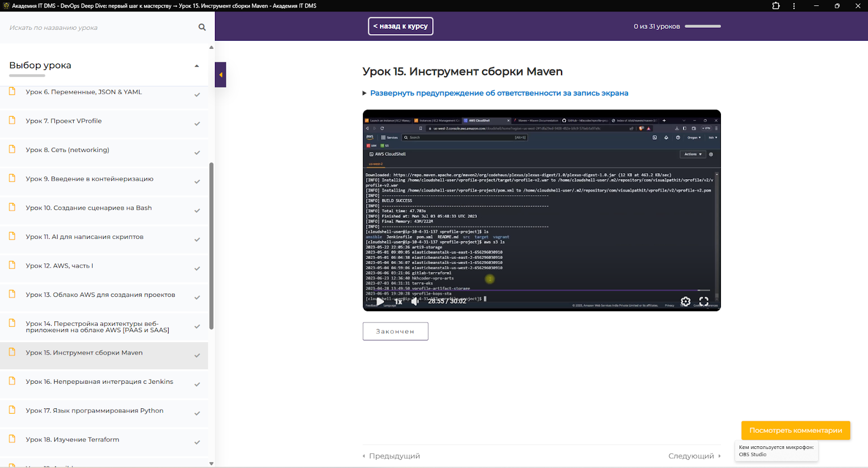The image size is (868, 468).
Task: Expand chevron for Урок 17 Python
Action: pyautogui.click(x=197, y=414)
